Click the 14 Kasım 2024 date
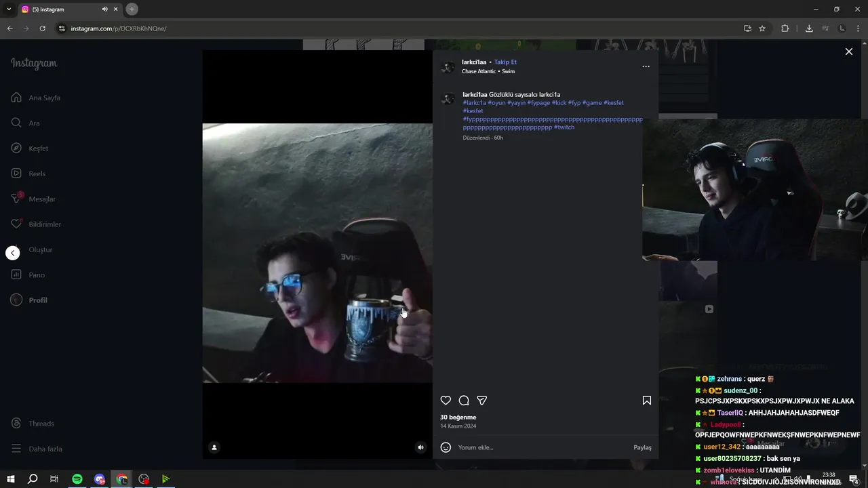Image resolution: width=868 pixels, height=488 pixels. [458, 426]
